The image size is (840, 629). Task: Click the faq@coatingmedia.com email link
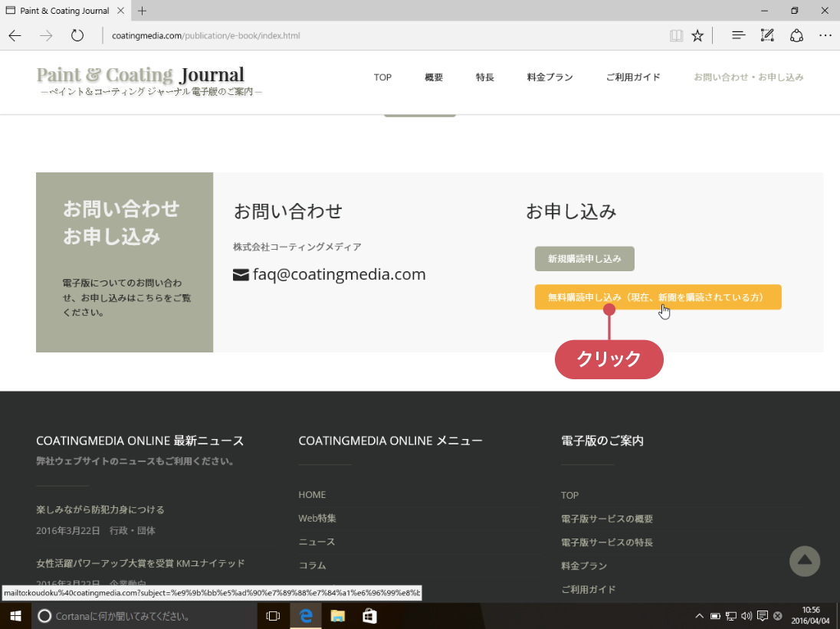(x=339, y=274)
